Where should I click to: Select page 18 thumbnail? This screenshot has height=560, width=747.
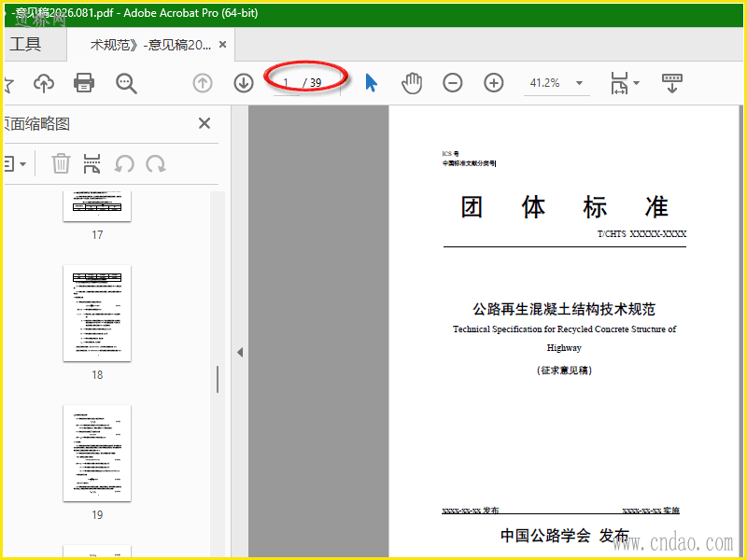[97, 314]
